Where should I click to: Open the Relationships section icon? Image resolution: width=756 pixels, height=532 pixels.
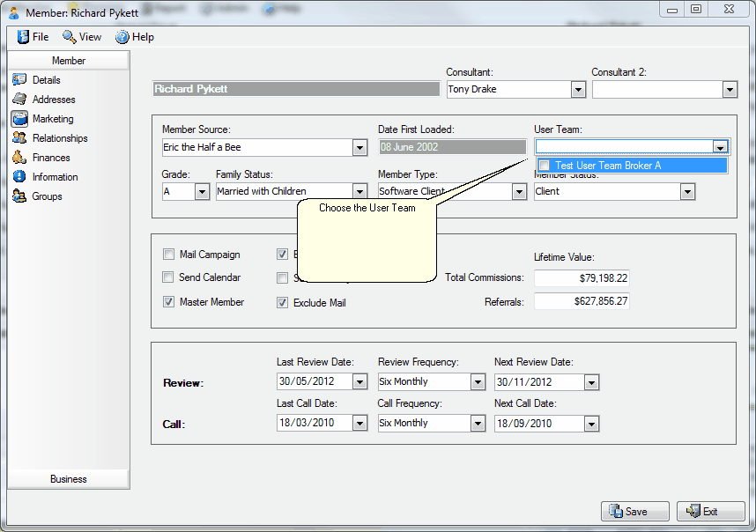point(19,137)
